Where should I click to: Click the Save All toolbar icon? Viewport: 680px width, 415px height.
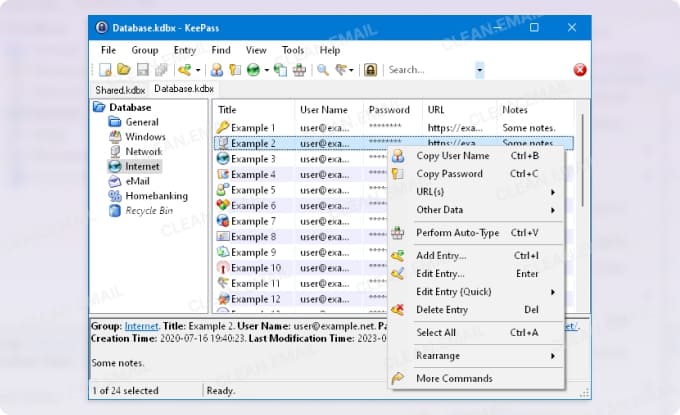[162, 70]
